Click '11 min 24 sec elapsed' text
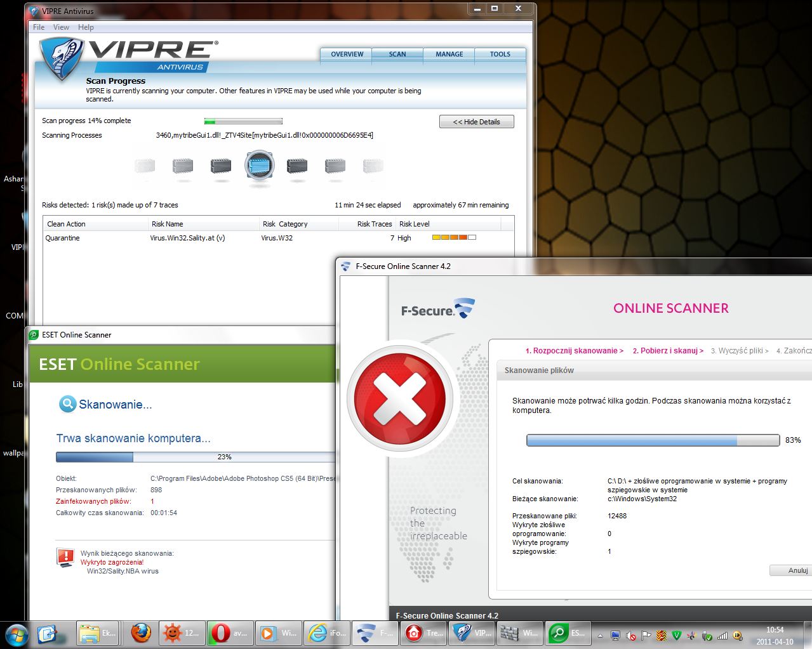This screenshot has width=812, height=649. pyautogui.click(x=368, y=205)
